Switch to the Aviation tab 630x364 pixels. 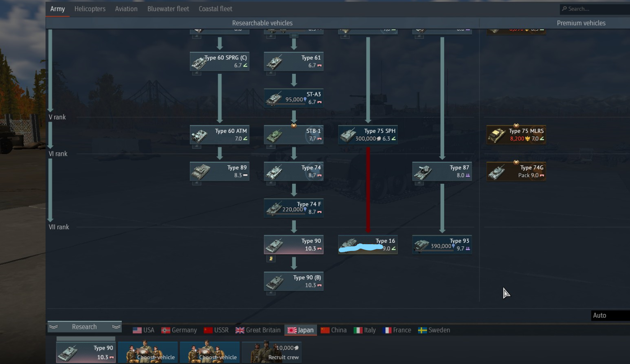[x=126, y=9]
